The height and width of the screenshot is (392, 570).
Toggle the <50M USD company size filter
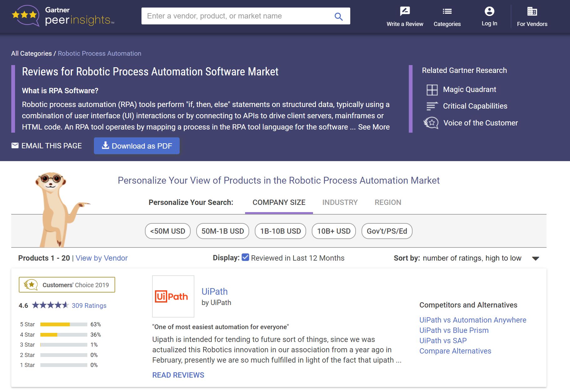pos(168,231)
